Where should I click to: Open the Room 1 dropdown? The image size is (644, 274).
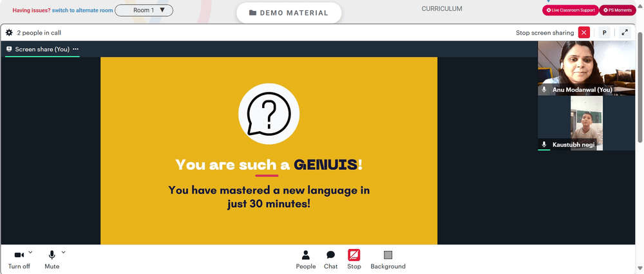[144, 10]
